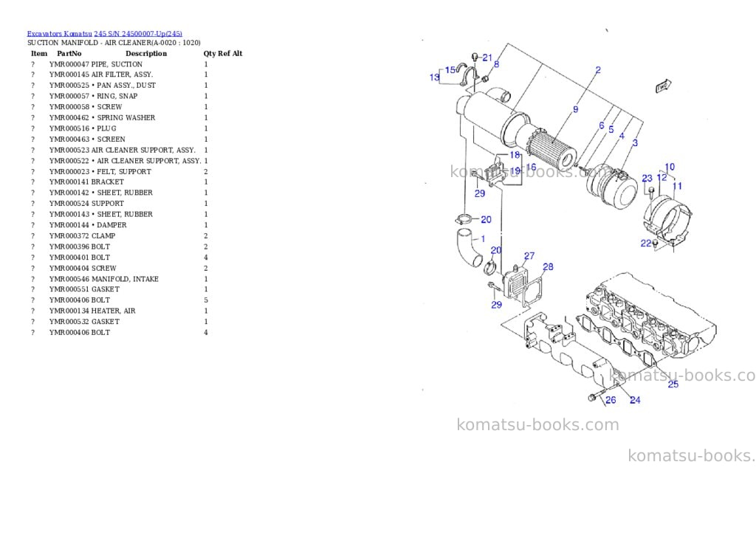
Task: Select the YMR000516 PLUG row
Action: [x=120, y=128]
